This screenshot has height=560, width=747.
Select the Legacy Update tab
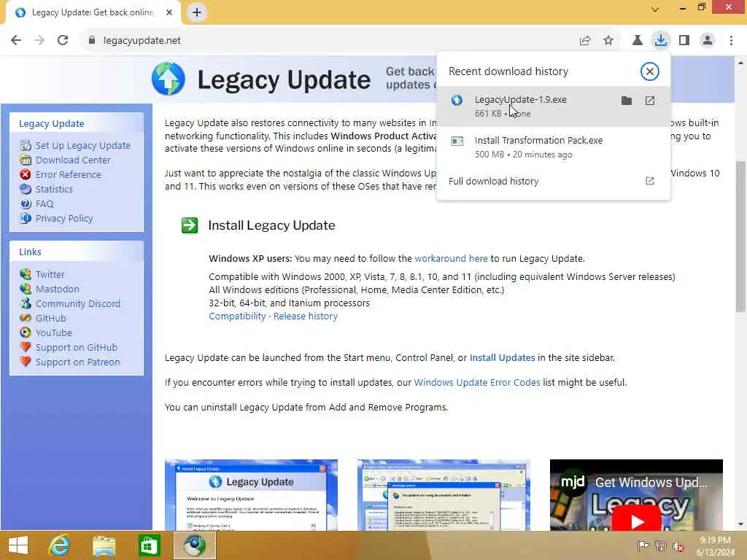[x=93, y=13]
